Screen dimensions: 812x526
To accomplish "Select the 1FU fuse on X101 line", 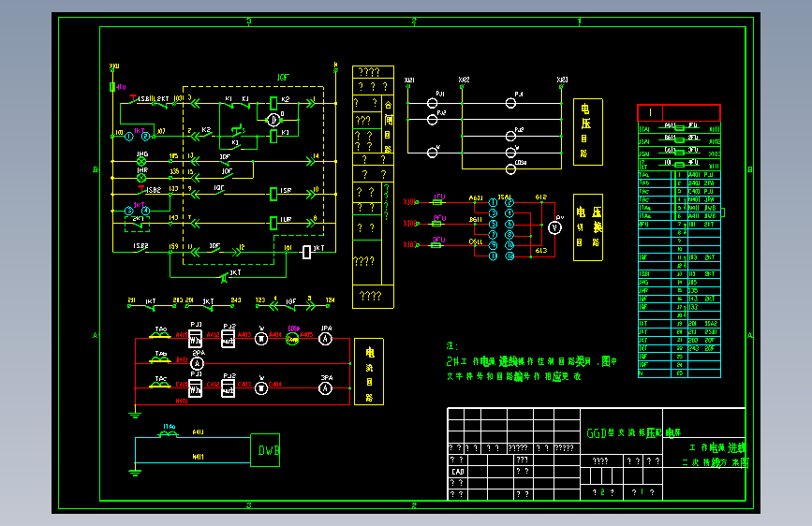I will click(x=437, y=202).
